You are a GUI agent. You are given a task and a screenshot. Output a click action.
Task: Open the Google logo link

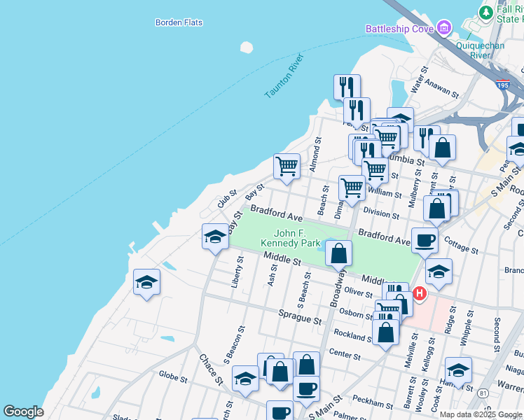[x=23, y=412]
